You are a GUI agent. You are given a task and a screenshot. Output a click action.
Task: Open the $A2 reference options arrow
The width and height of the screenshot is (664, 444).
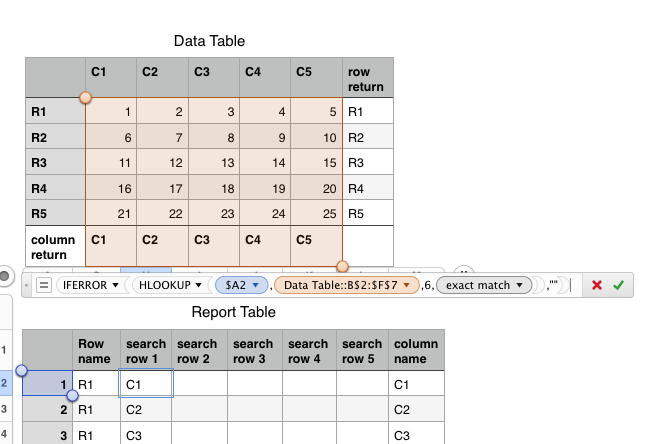tap(255, 285)
